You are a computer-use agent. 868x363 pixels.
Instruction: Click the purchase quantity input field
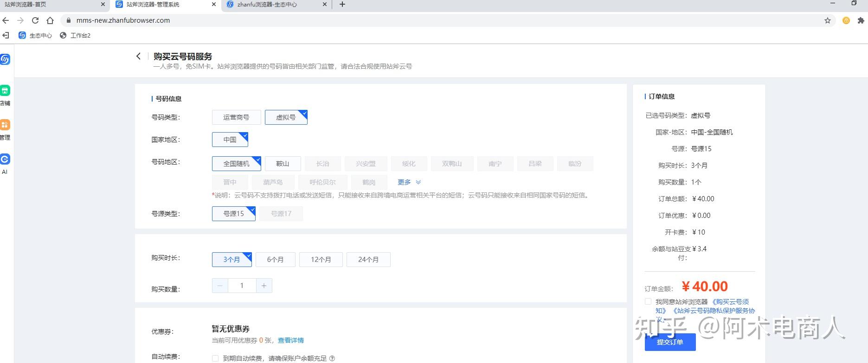click(242, 286)
